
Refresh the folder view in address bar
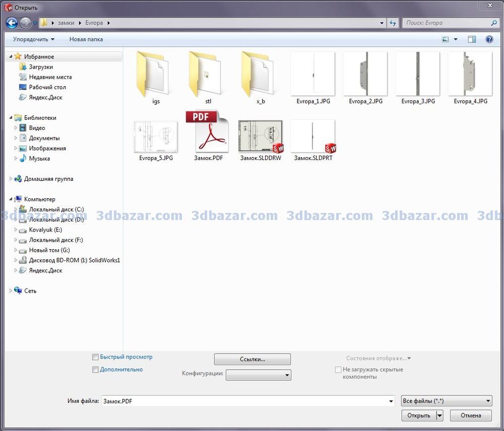pyautogui.click(x=393, y=23)
